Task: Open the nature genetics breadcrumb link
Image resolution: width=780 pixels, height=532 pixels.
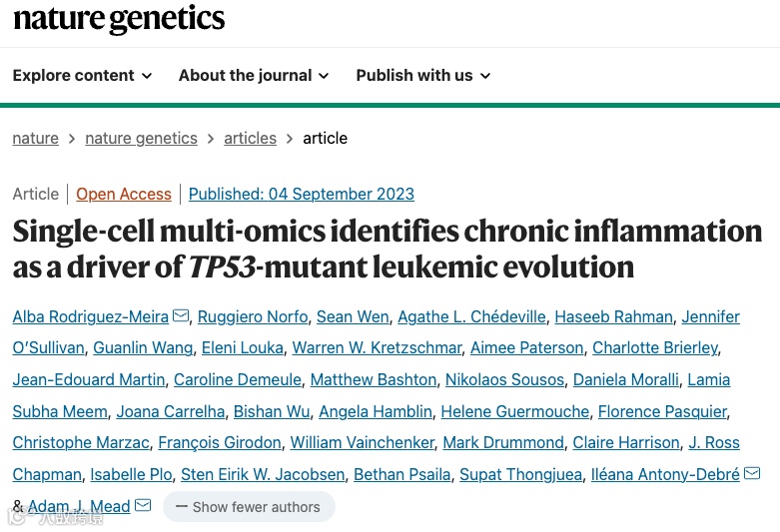Action: [x=141, y=139]
